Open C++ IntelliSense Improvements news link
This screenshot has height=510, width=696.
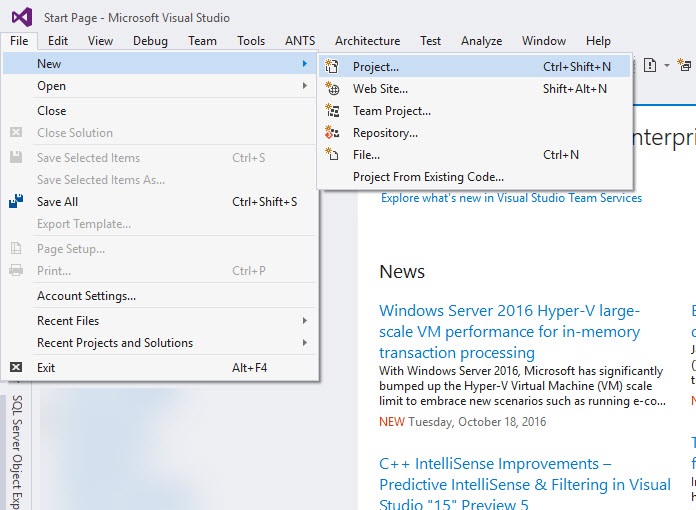525,484
